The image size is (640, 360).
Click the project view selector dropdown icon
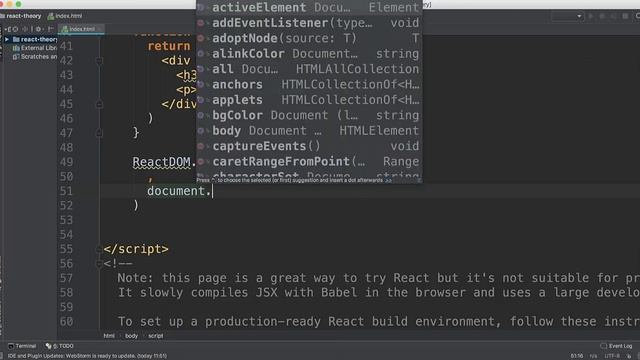tap(7, 29)
